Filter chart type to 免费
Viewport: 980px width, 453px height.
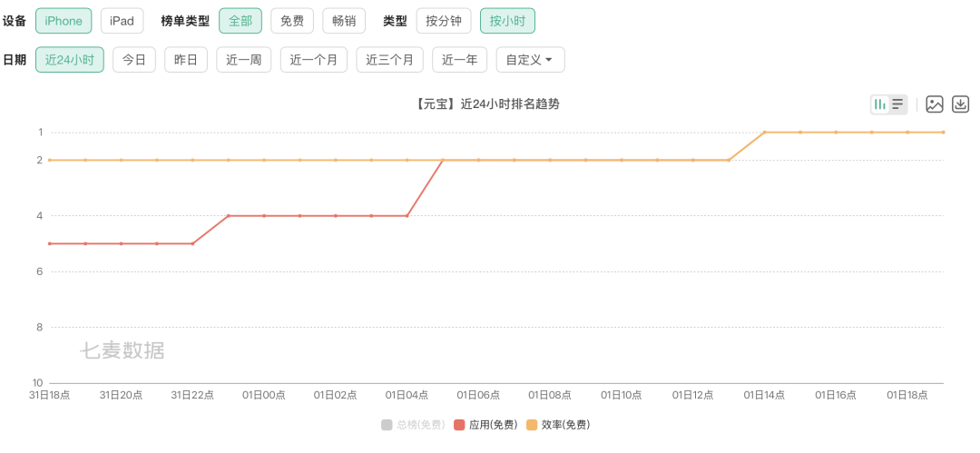tap(292, 21)
